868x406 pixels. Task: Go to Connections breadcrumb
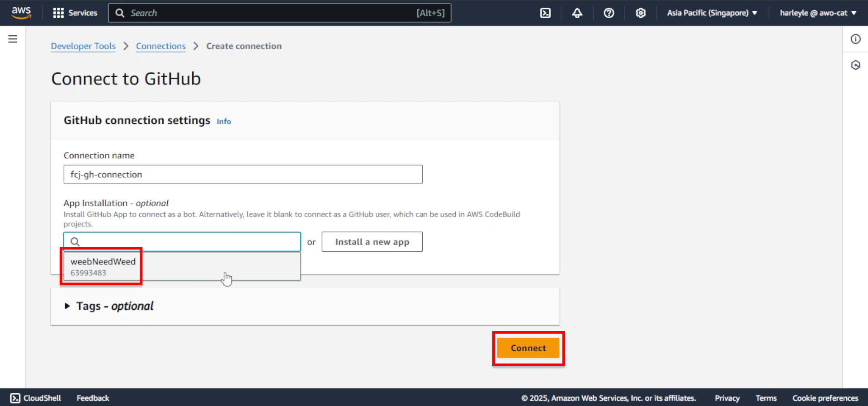(161, 46)
